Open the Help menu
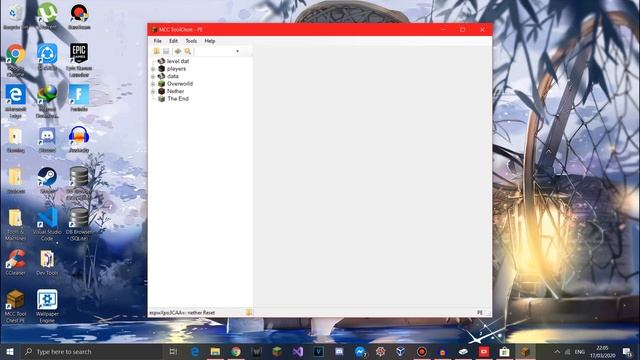The height and width of the screenshot is (360, 640). click(x=210, y=41)
